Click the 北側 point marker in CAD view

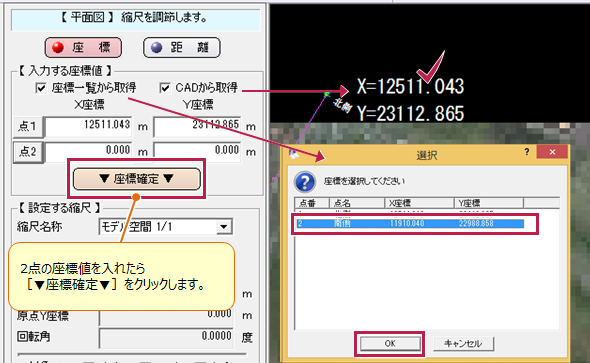pyautogui.click(x=327, y=94)
